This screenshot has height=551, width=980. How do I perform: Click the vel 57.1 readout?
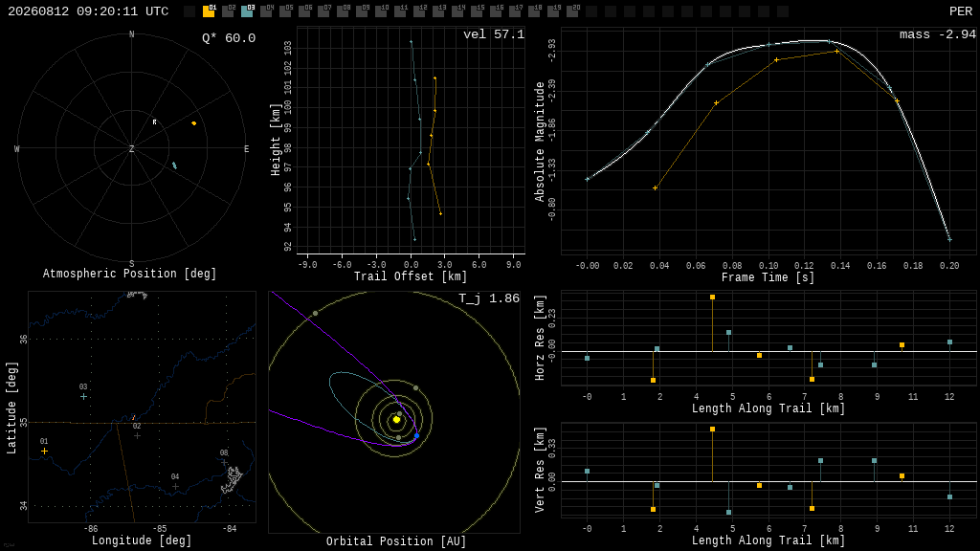(x=494, y=34)
